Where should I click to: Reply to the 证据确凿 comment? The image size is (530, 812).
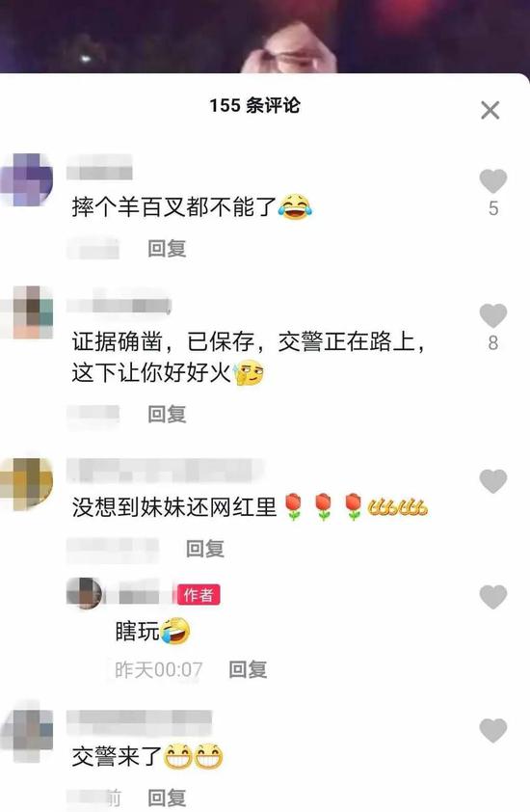[x=167, y=415]
